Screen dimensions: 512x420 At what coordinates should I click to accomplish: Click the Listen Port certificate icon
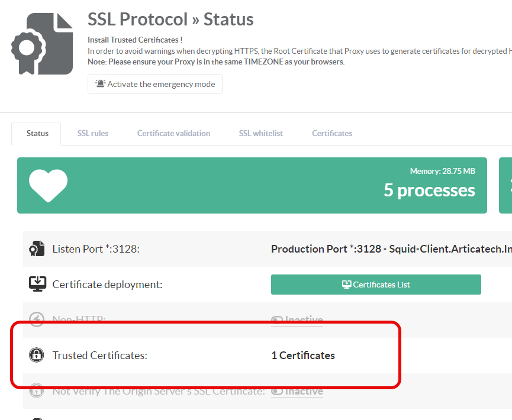37,249
